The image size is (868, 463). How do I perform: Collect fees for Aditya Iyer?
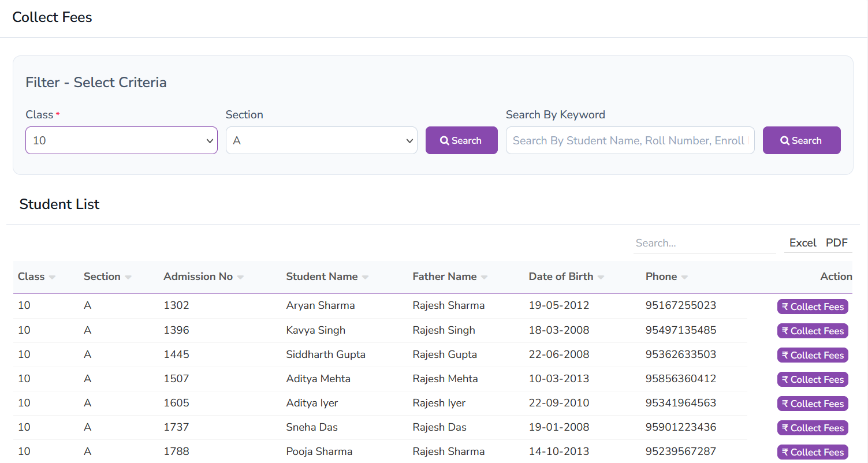point(813,404)
